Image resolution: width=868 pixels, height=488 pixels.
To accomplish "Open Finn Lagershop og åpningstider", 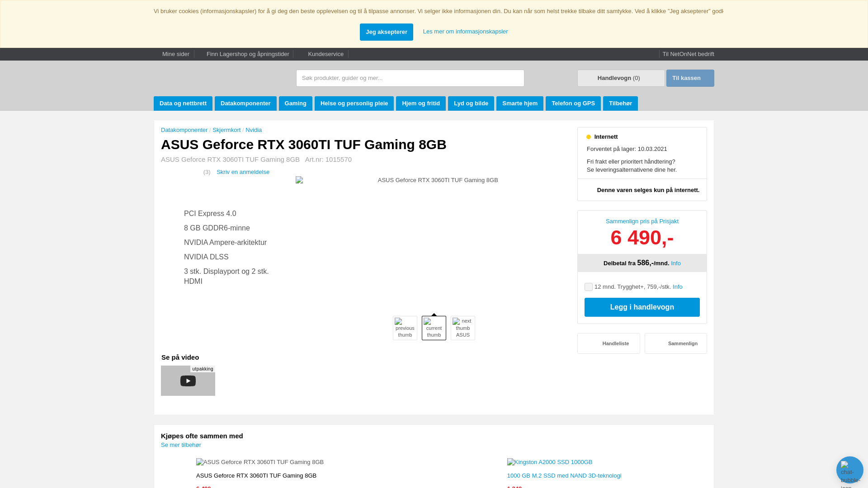I will 248,54.
